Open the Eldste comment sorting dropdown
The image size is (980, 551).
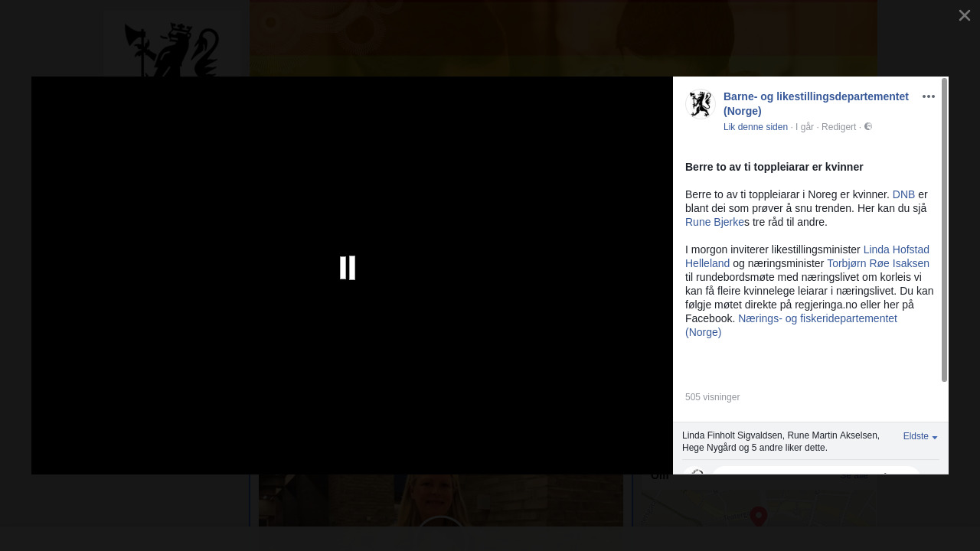(x=920, y=436)
